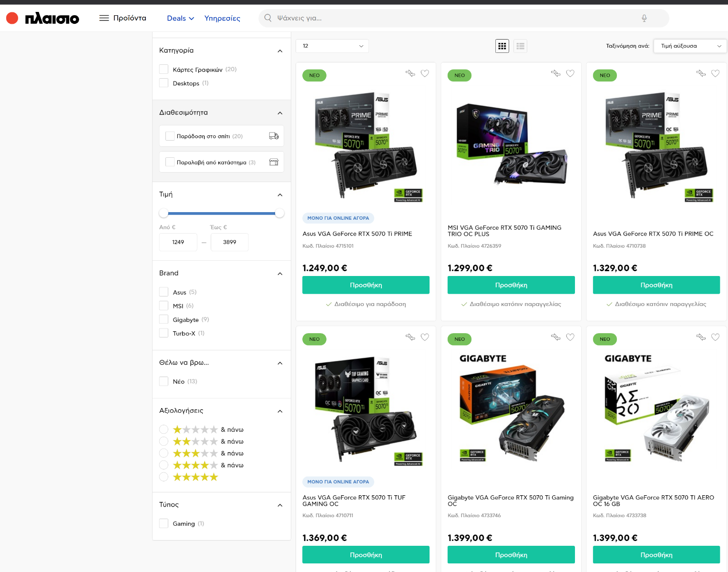
Task: Open the Προϊόντα hamburger menu
Action: 123,18
